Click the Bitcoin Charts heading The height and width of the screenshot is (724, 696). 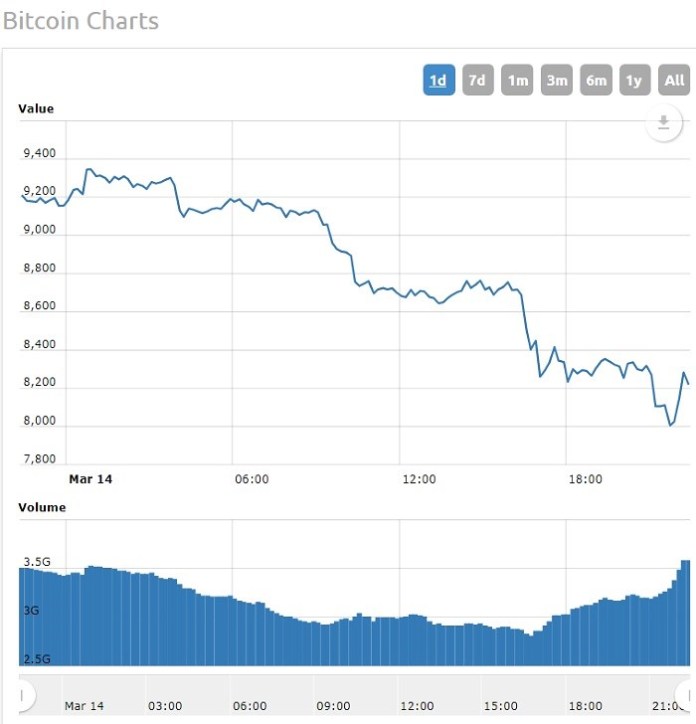point(80,21)
